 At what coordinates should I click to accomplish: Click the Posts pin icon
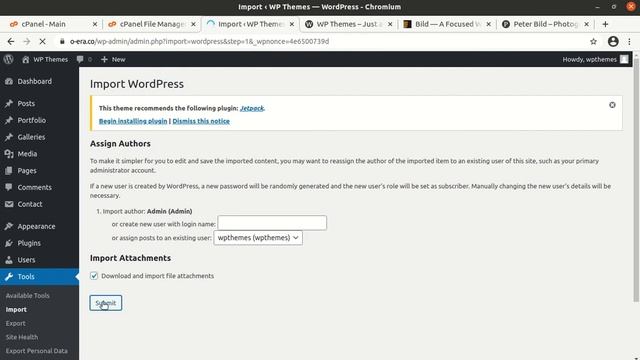pos(9,103)
